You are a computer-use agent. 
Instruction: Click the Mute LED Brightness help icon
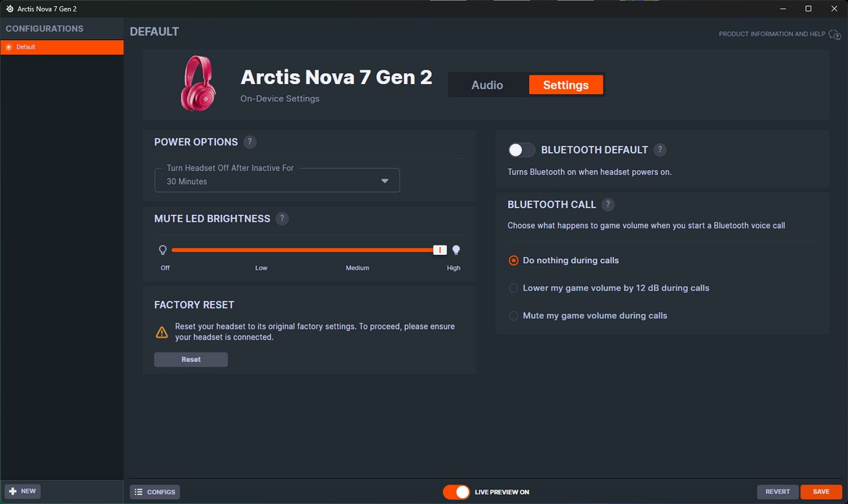point(282,219)
